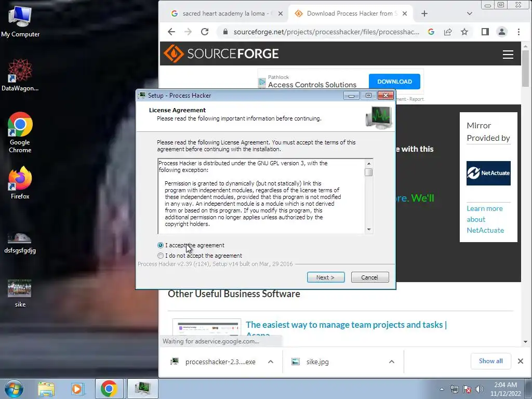
Task: Click page scrollbar down arrow in Chrome
Action: click(525, 342)
